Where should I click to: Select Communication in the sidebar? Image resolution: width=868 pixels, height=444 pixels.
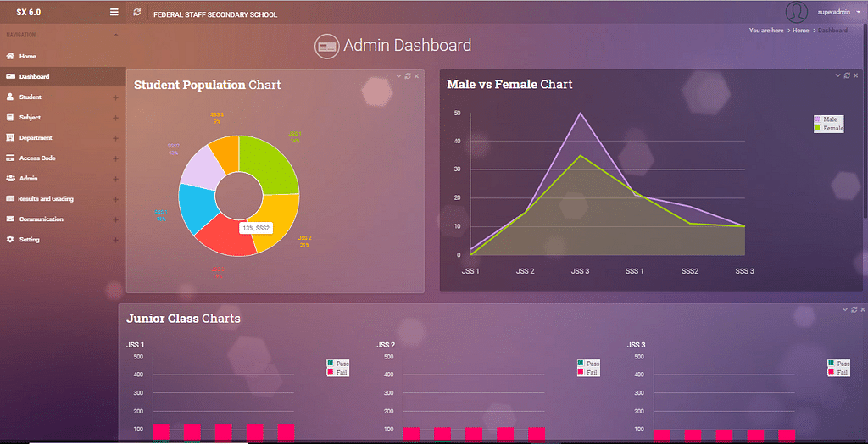pyautogui.click(x=41, y=219)
